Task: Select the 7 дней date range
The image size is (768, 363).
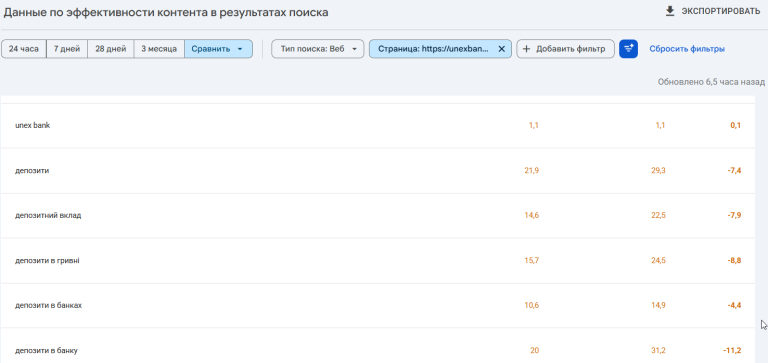Action: (x=67, y=49)
